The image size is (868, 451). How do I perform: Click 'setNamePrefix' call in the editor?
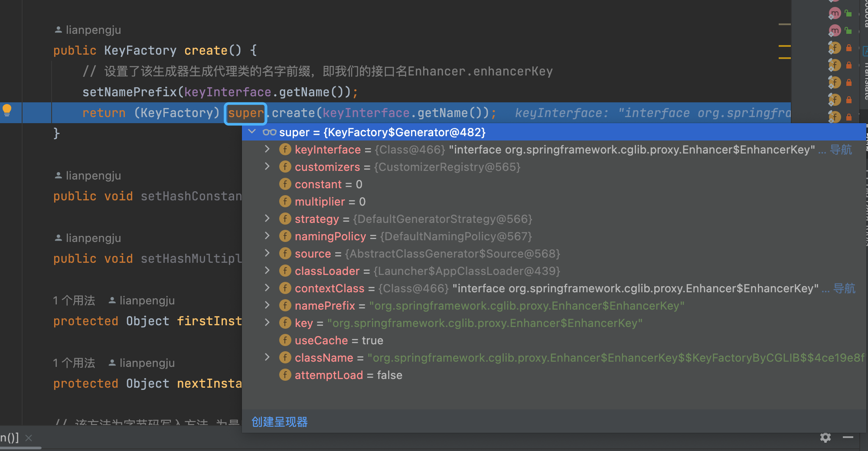[x=129, y=92]
